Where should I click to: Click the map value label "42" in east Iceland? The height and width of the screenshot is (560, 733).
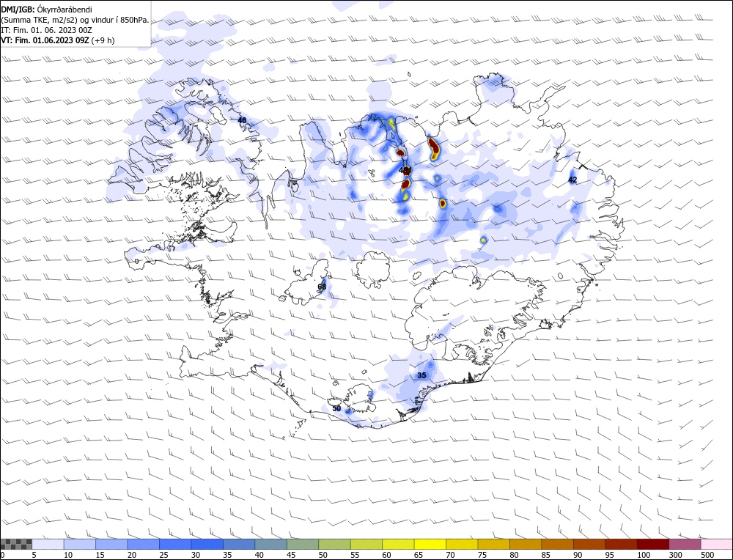click(572, 180)
